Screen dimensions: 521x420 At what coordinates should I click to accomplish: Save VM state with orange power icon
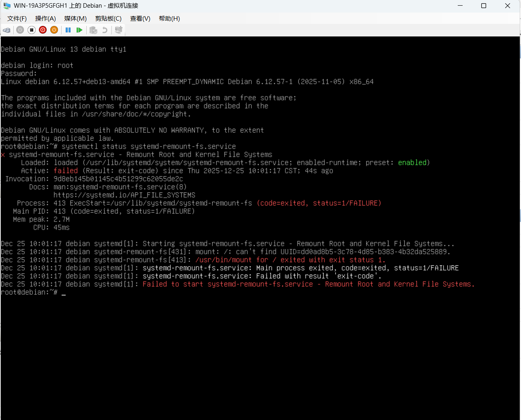coord(54,30)
